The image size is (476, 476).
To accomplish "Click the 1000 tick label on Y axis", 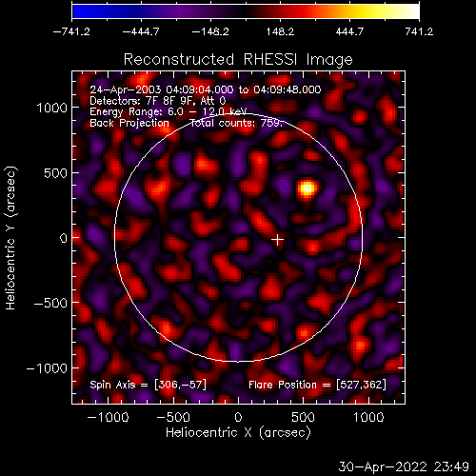I will [x=52, y=109].
